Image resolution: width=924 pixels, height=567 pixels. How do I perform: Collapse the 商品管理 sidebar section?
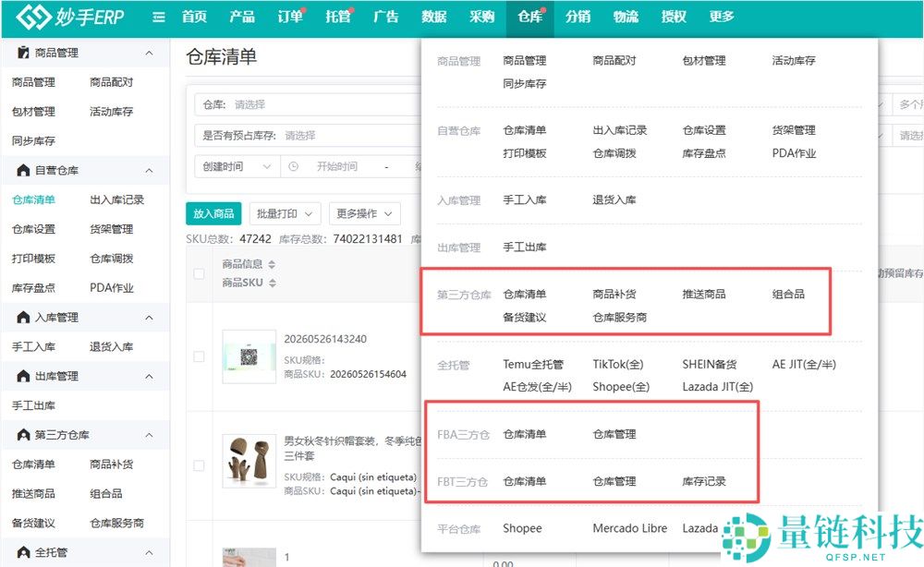pos(149,53)
